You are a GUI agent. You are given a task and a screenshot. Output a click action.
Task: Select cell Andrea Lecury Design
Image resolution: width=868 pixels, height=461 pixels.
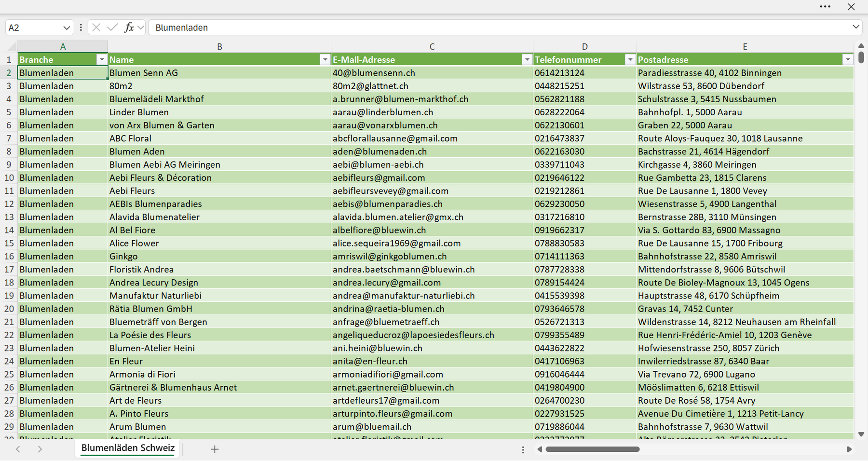click(219, 282)
